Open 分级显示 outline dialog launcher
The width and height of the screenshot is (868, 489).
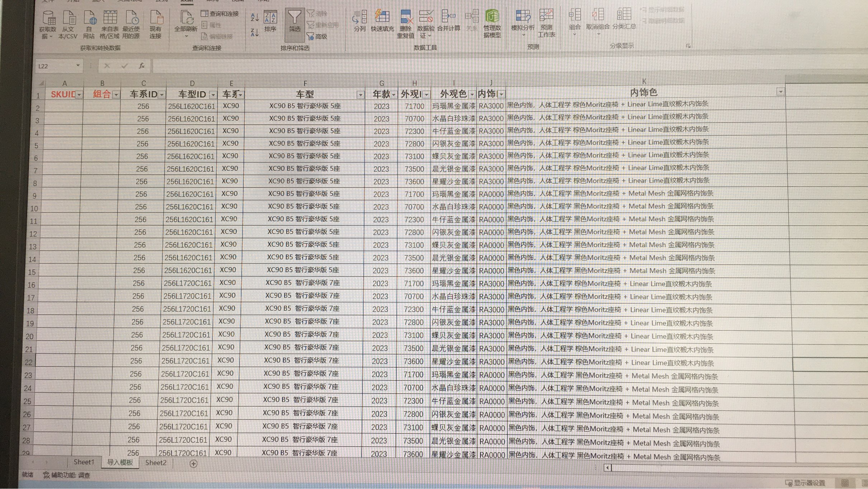tap(688, 46)
